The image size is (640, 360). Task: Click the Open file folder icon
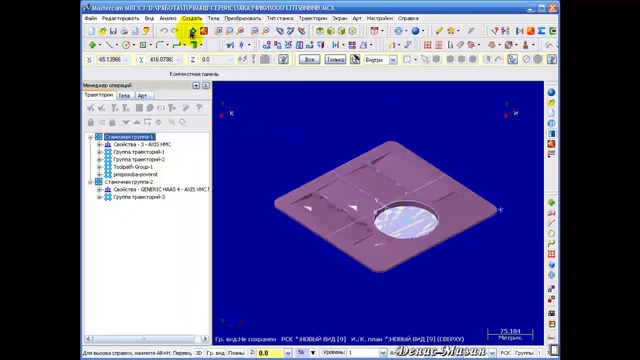(x=102, y=31)
